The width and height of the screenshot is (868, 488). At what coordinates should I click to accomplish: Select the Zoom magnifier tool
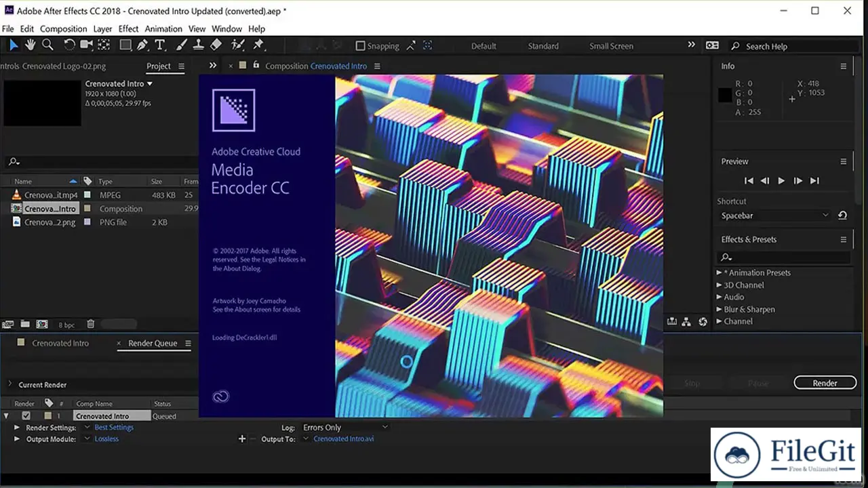click(47, 45)
